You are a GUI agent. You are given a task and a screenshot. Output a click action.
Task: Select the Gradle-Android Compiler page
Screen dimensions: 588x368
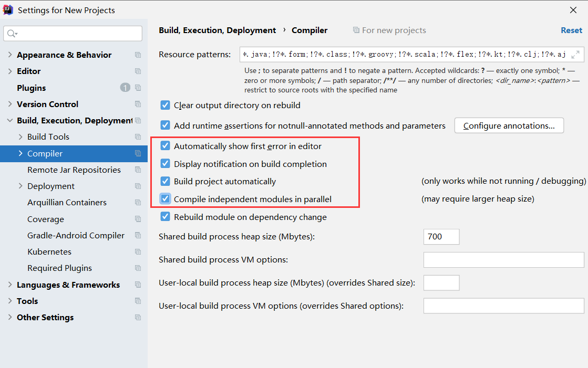(x=76, y=235)
